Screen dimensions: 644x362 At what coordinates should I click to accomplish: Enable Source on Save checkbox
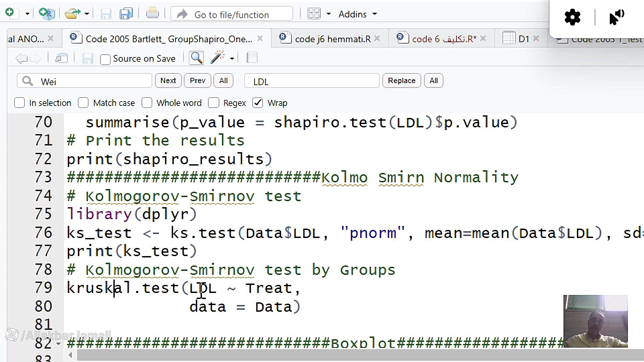(105, 59)
